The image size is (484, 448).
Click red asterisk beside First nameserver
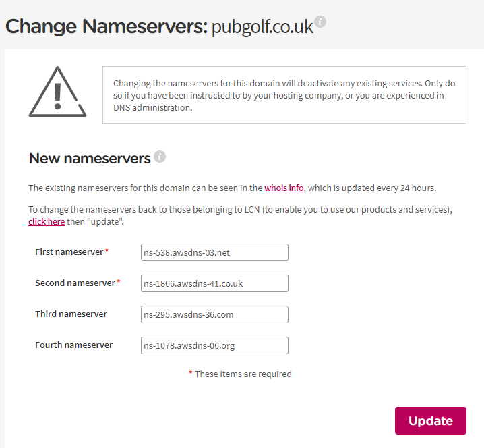tap(107, 250)
